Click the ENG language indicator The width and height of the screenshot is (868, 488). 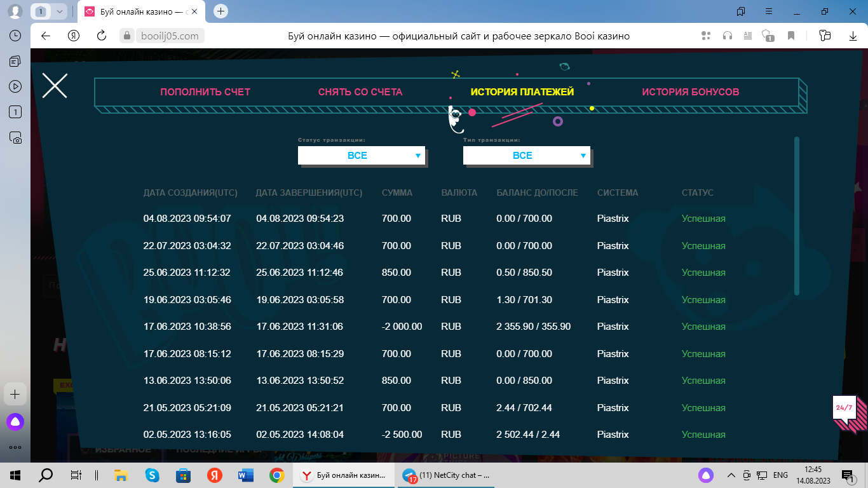[781, 475]
